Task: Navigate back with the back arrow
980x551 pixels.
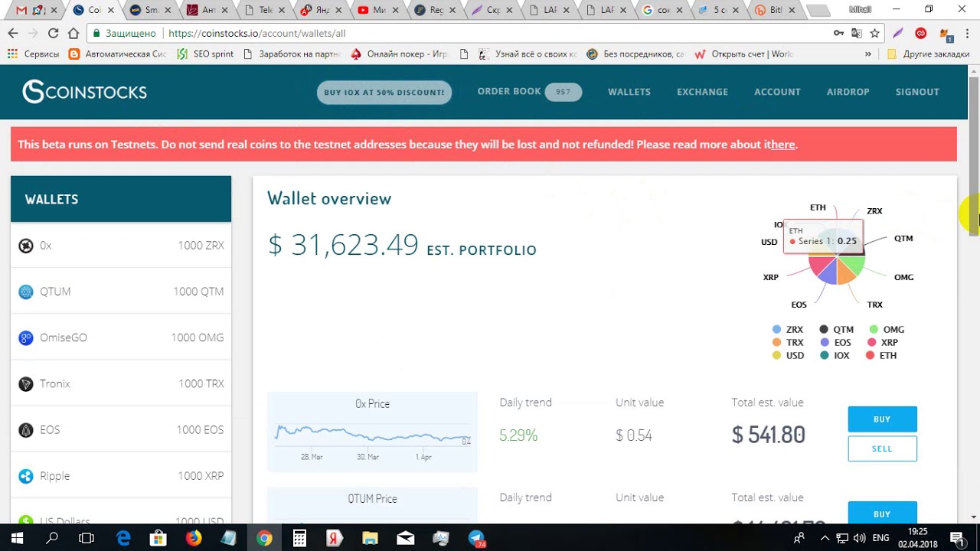Action: 12,34
